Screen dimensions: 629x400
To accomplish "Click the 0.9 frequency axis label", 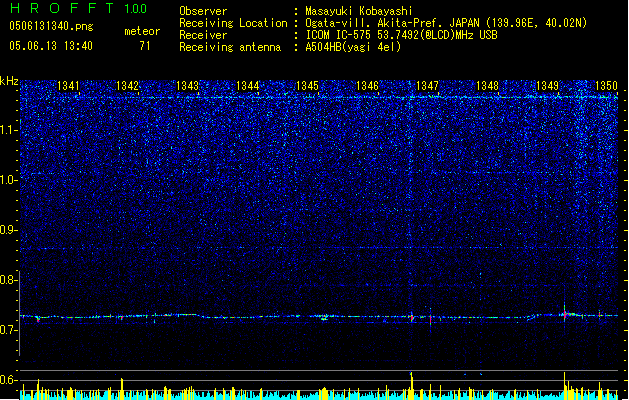I will point(9,230).
